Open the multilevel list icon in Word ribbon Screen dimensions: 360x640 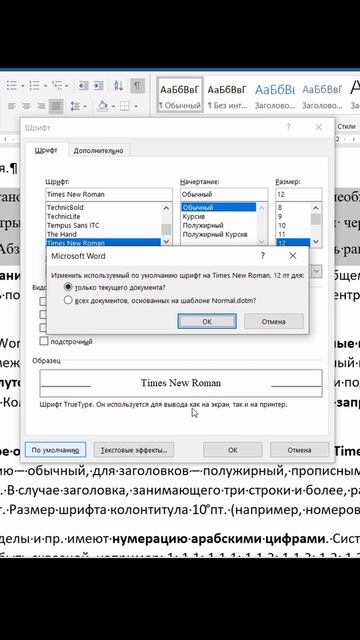point(57,86)
